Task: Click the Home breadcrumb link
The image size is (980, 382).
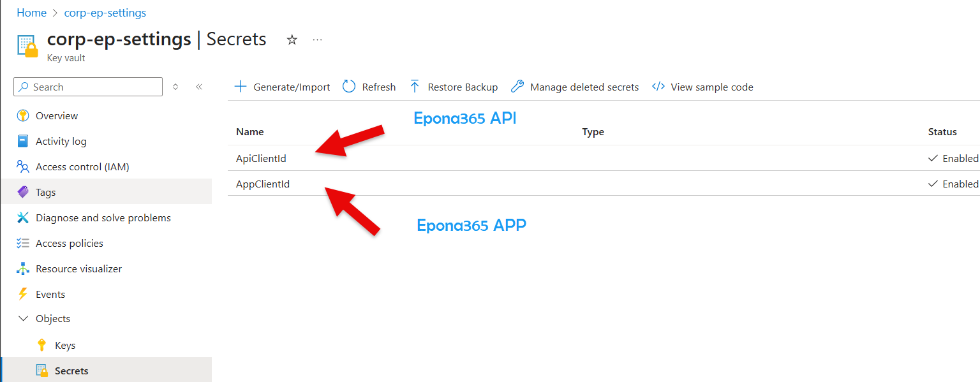Action: coord(31,13)
